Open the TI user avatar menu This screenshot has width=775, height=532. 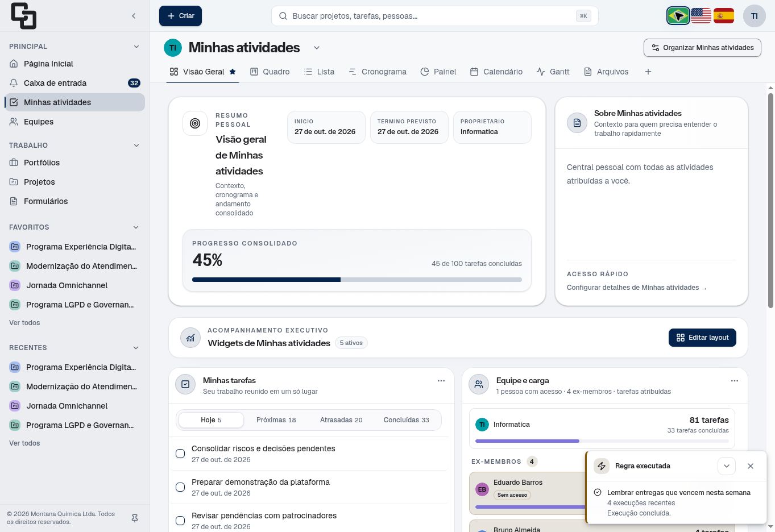[755, 16]
